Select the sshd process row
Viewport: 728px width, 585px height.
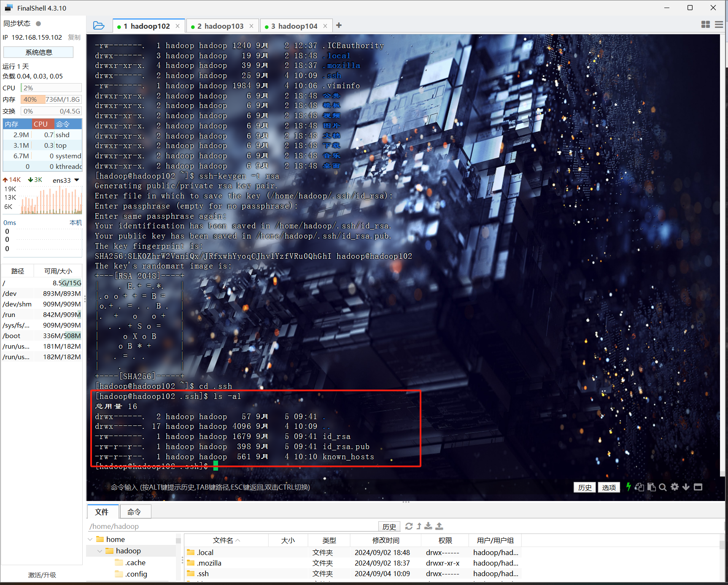(42, 135)
